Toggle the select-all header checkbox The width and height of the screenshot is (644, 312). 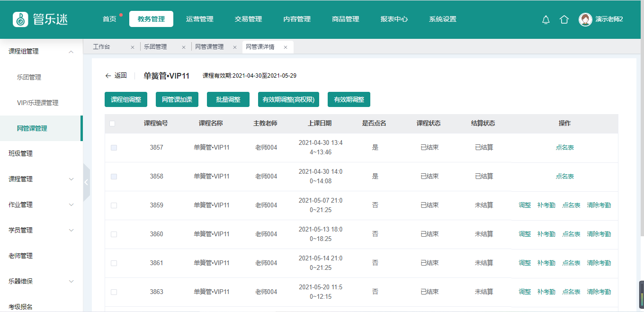pyautogui.click(x=112, y=124)
